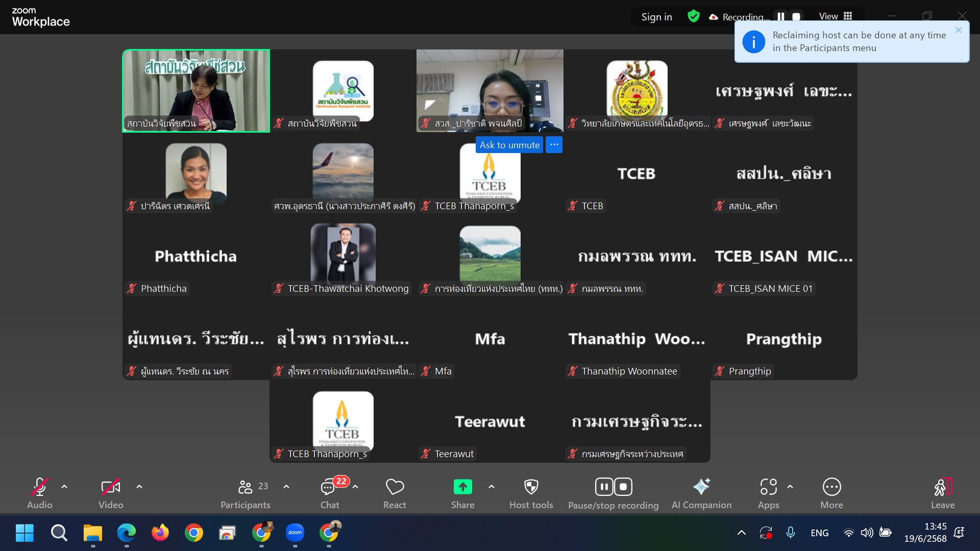Open Host tools shield menu
The width and height of the screenshot is (980, 551).
coord(531,493)
